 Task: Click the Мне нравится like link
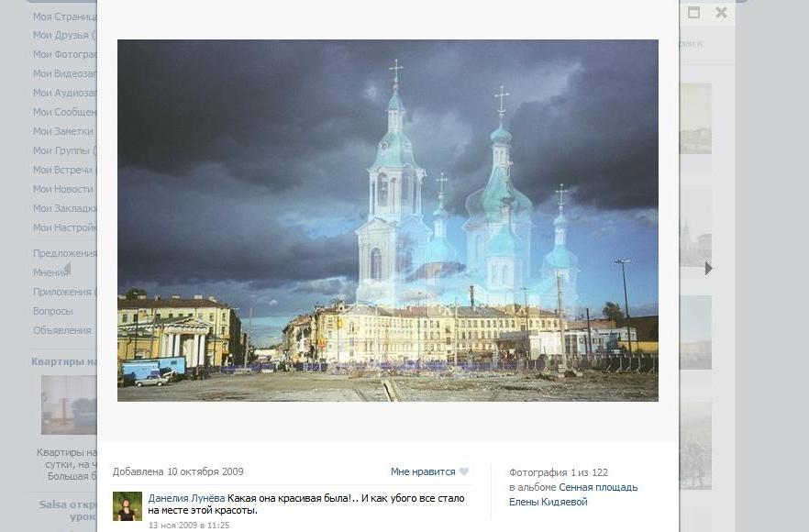(x=423, y=471)
